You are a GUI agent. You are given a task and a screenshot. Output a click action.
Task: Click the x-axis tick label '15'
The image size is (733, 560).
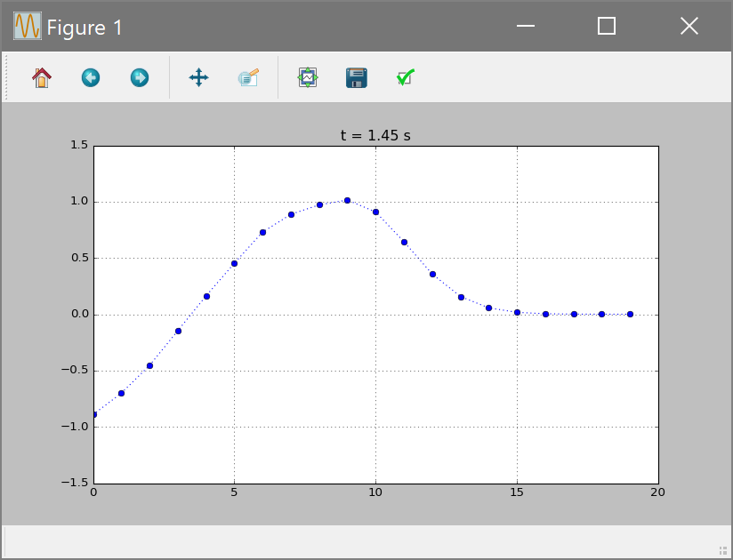click(x=517, y=492)
